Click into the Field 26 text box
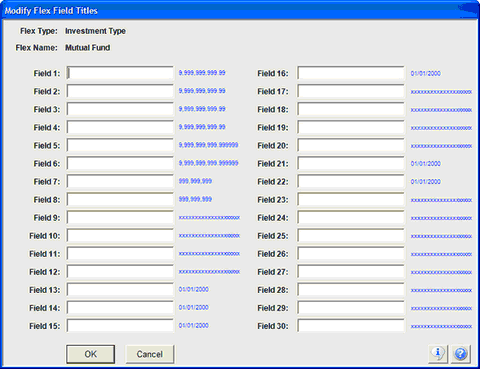The height and width of the screenshot is (369, 480). [x=351, y=254]
